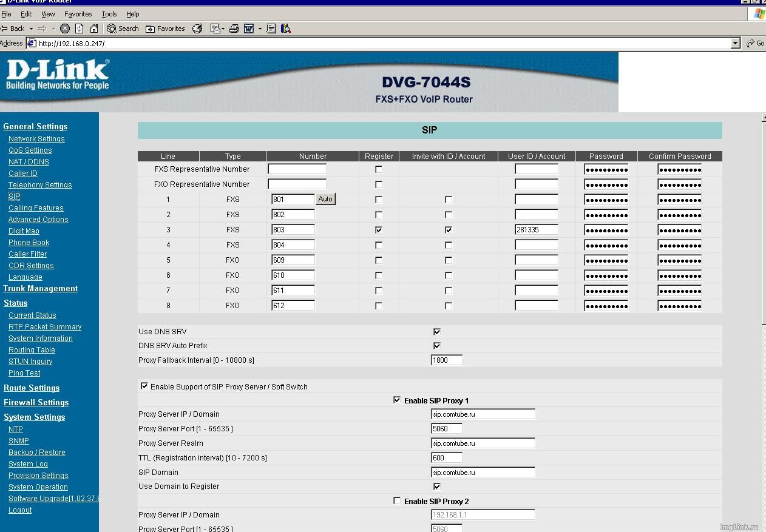Open the Edit menu
Image resolution: width=766 pixels, height=532 pixels.
(26, 14)
